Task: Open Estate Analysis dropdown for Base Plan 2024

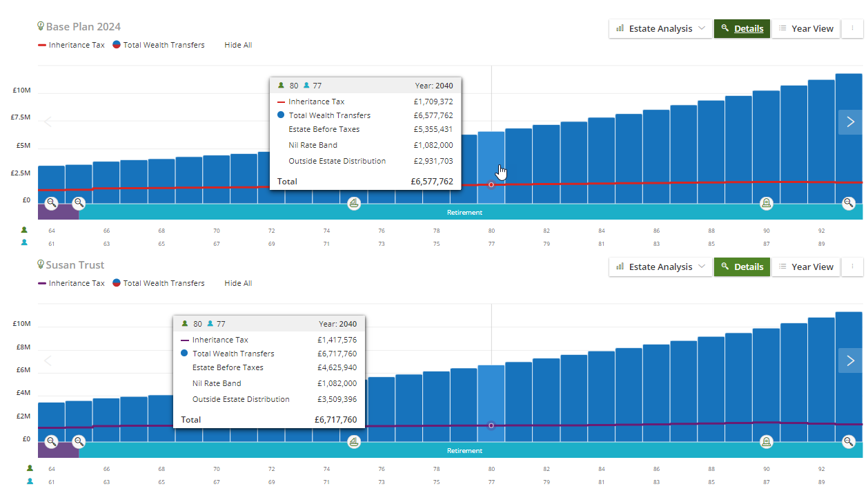Action: tap(660, 28)
